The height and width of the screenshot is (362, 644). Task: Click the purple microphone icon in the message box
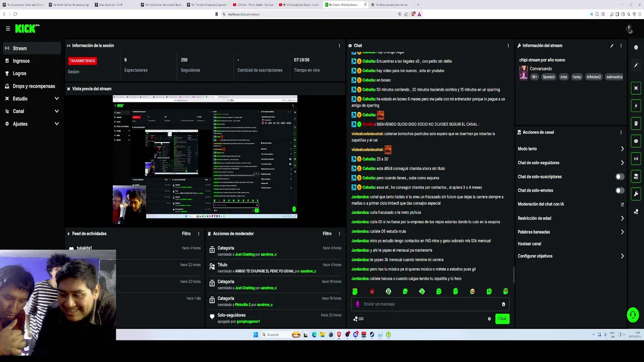[358, 304]
